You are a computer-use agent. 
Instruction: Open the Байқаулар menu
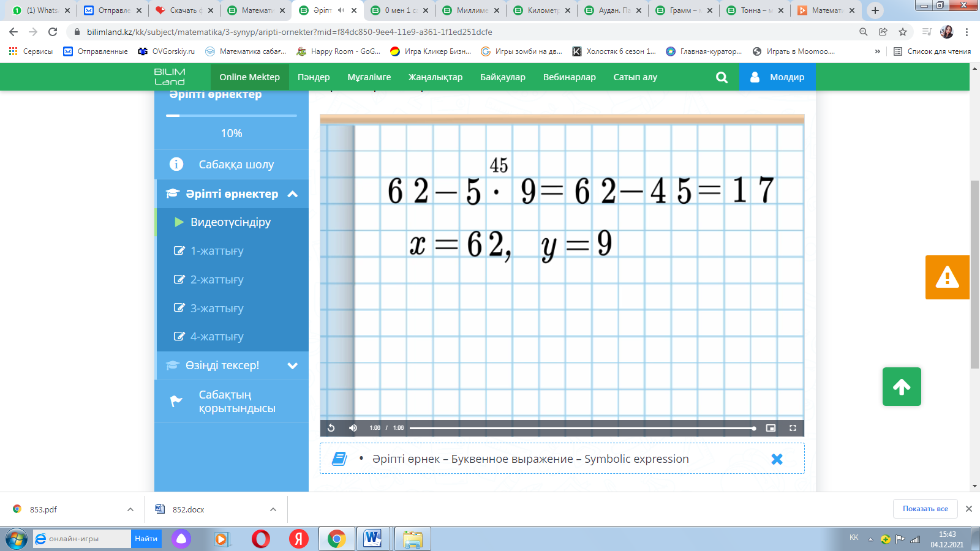(x=503, y=77)
